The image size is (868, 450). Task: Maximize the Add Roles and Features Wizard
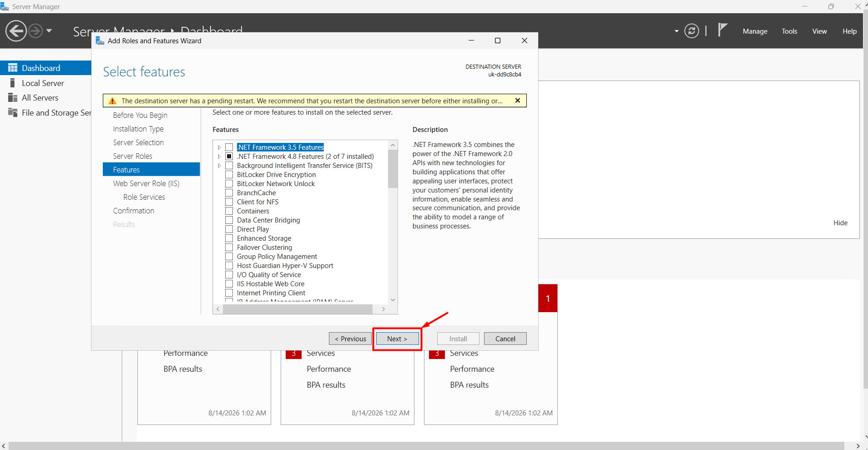[x=498, y=40]
